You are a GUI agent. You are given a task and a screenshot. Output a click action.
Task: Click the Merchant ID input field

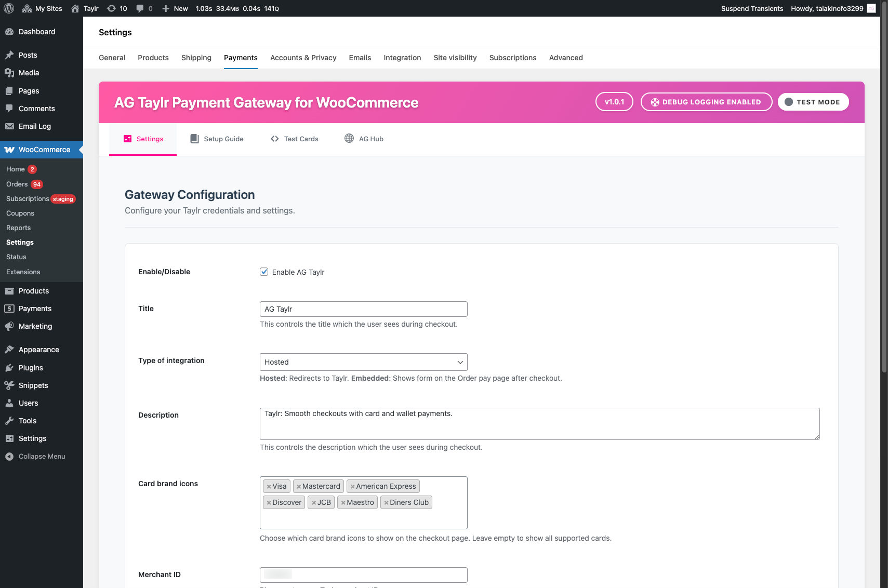pyautogui.click(x=364, y=575)
